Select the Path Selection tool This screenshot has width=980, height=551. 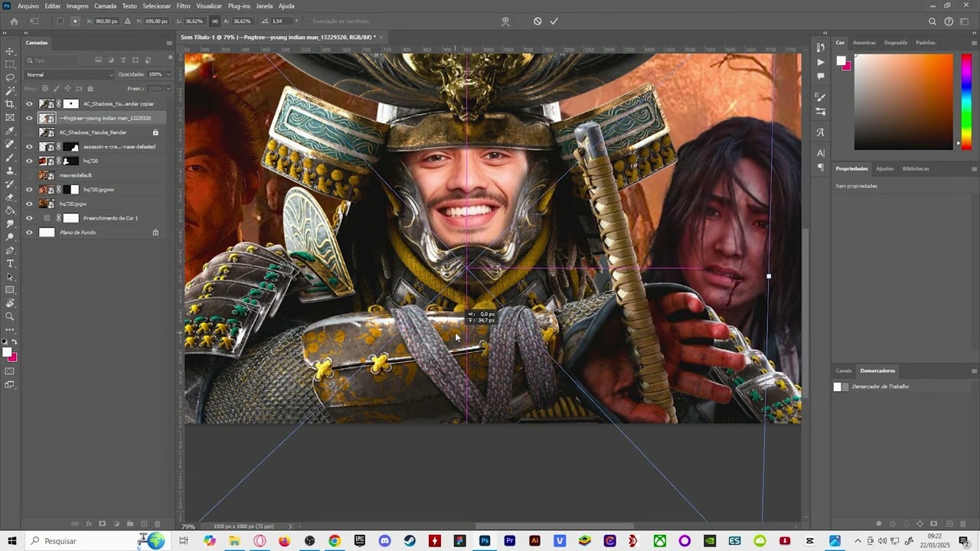click(10, 276)
